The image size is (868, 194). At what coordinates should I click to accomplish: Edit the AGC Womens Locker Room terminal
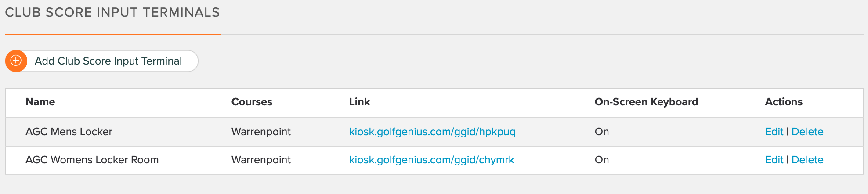pos(774,160)
